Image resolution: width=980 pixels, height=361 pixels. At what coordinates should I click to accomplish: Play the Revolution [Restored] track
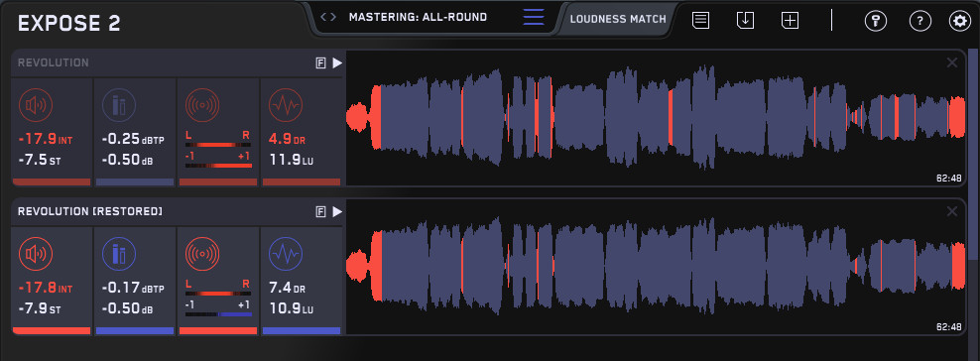click(x=337, y=211)
